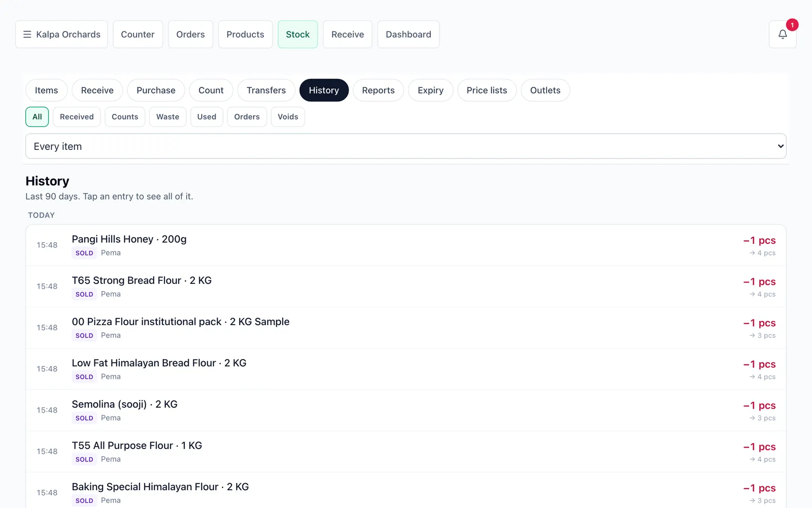This screenshot has height=508, width=812.
Task: Filter history by Used
Action: [x=207, y=116]
